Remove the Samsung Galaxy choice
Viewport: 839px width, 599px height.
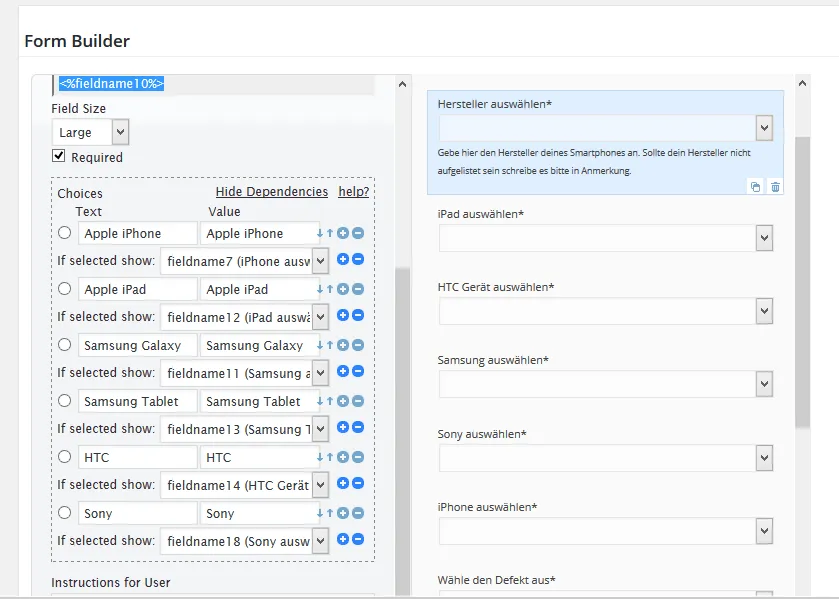pos(358,345)
